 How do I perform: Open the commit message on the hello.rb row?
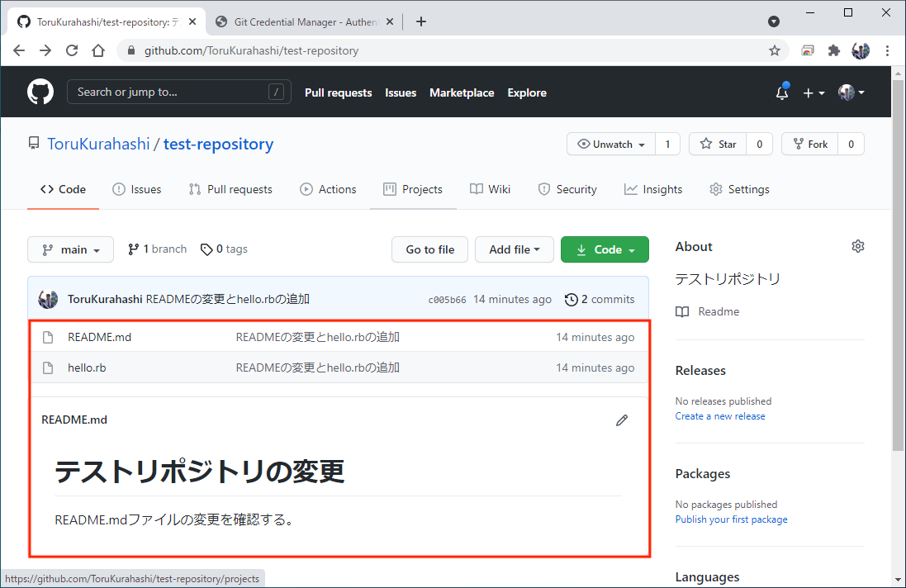[x=318, y=367]
